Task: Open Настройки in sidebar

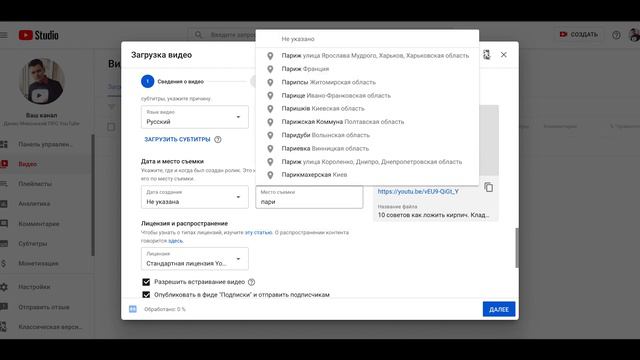Action: coord(46,287)
